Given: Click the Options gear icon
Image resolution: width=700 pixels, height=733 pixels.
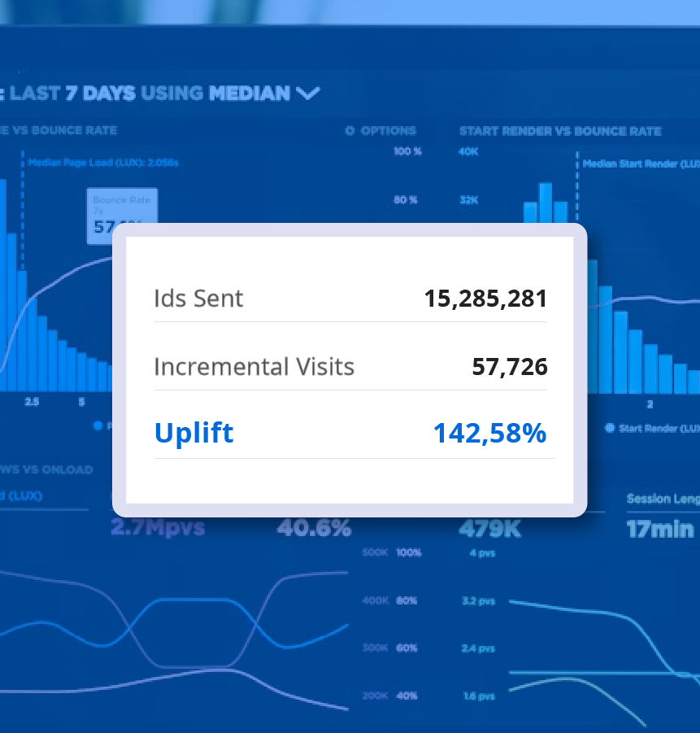Looking at the screenshot, I should pos(350,131).
